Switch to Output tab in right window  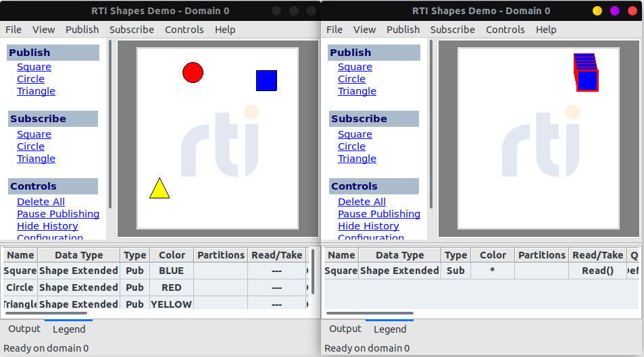(345, 329)
